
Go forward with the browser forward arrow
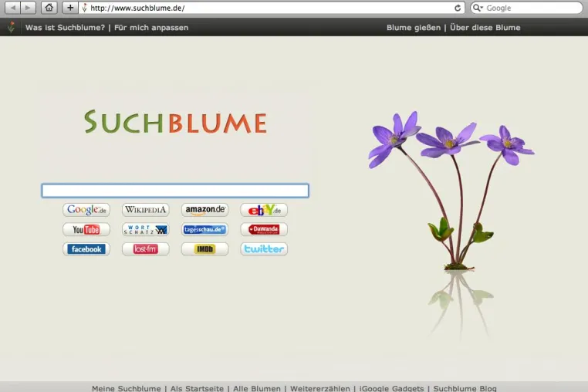28,8
